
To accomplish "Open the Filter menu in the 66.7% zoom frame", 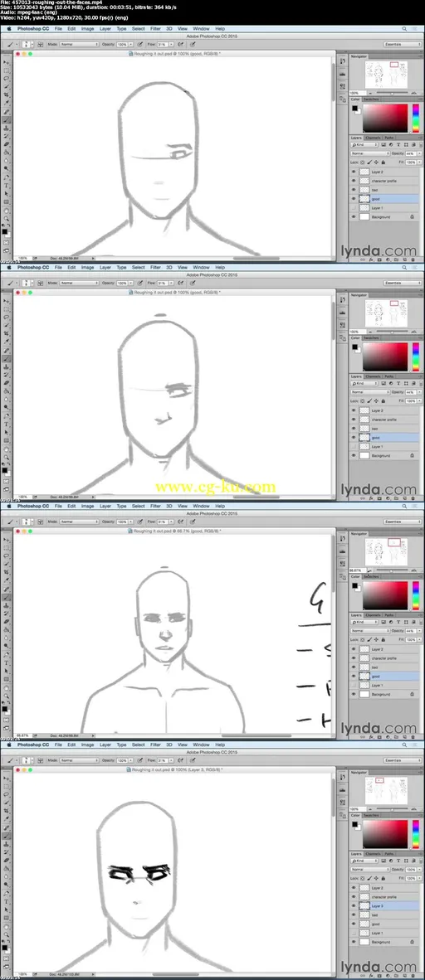I will pos(155,506).
